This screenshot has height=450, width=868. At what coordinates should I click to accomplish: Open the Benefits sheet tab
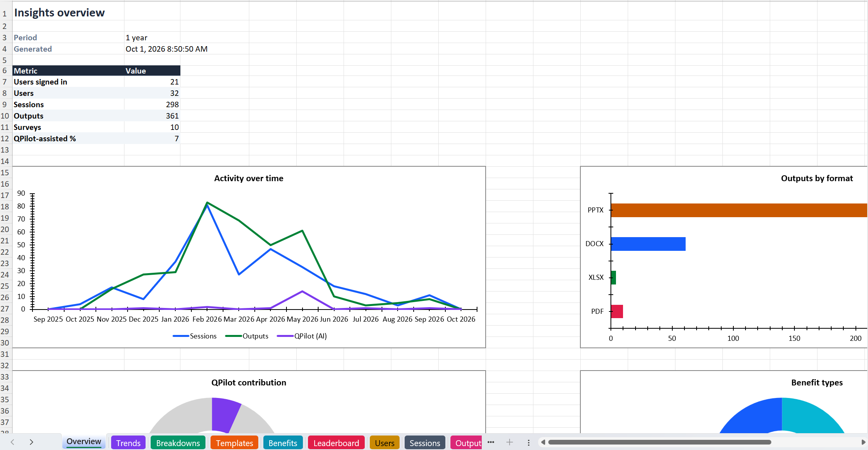(283, 443)
